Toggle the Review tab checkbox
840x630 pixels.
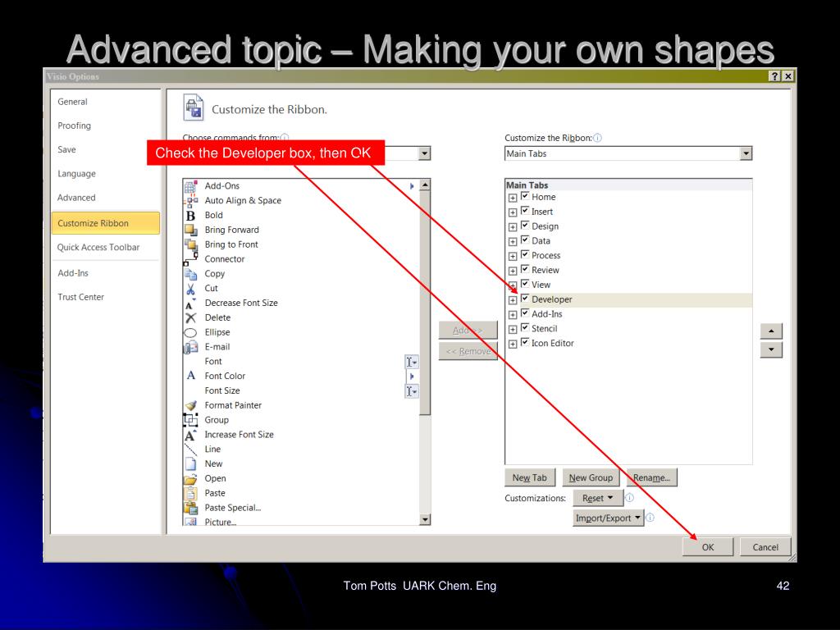[x=525, y=269]
